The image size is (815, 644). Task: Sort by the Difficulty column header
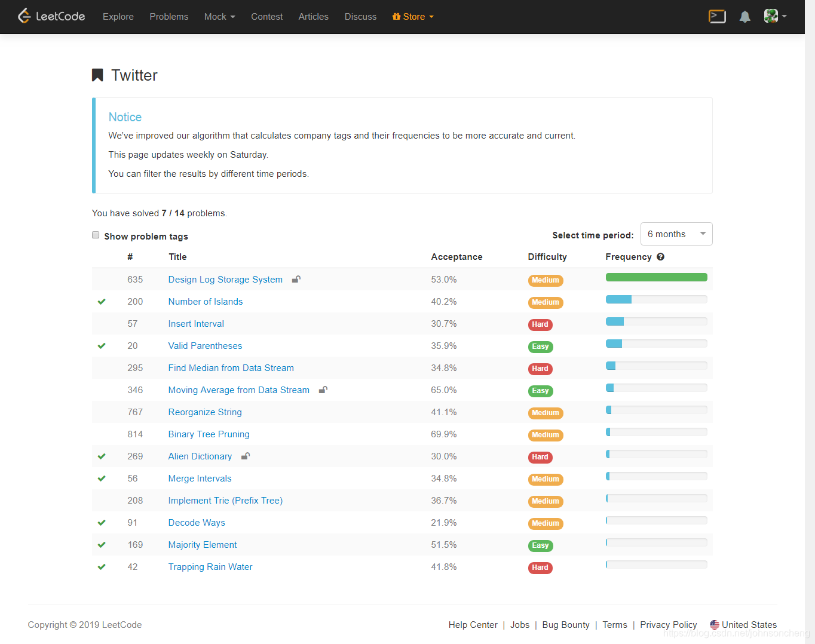547,257
